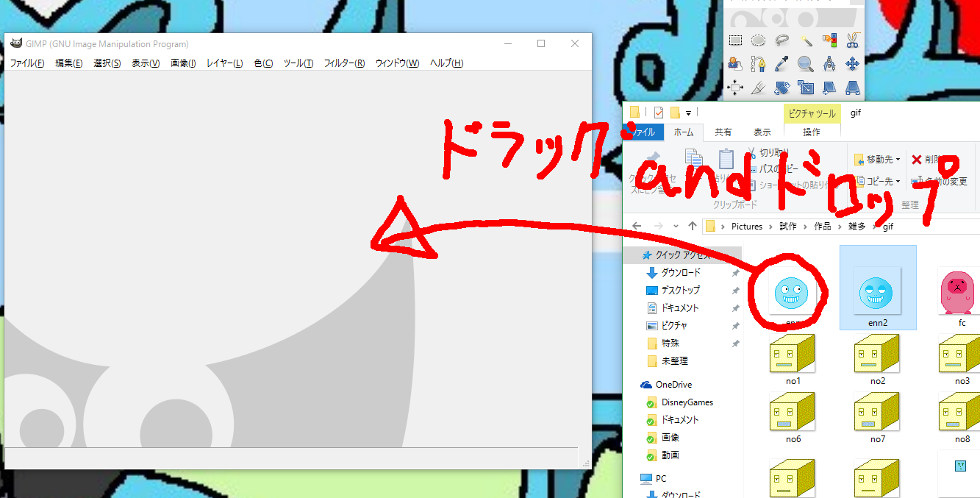This screenshot has height=498, width=980.
Task: Open DisneyGames under OneDrive
Action: point(687,402)
